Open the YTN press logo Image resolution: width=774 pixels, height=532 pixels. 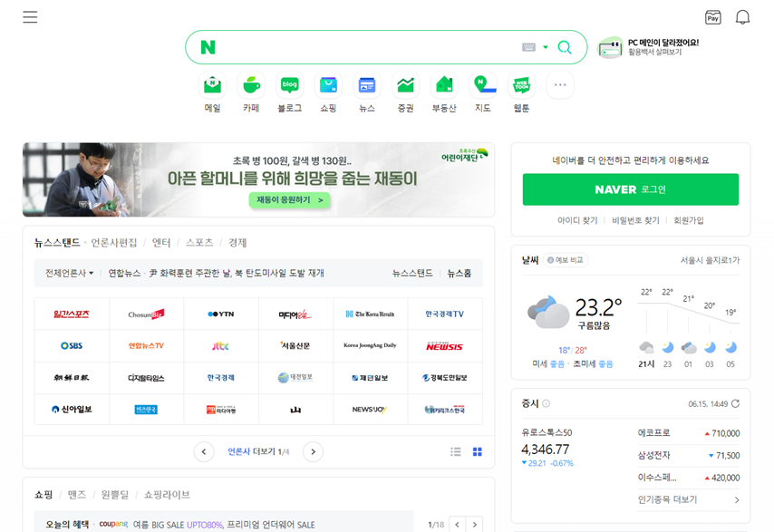click(220, 314)
